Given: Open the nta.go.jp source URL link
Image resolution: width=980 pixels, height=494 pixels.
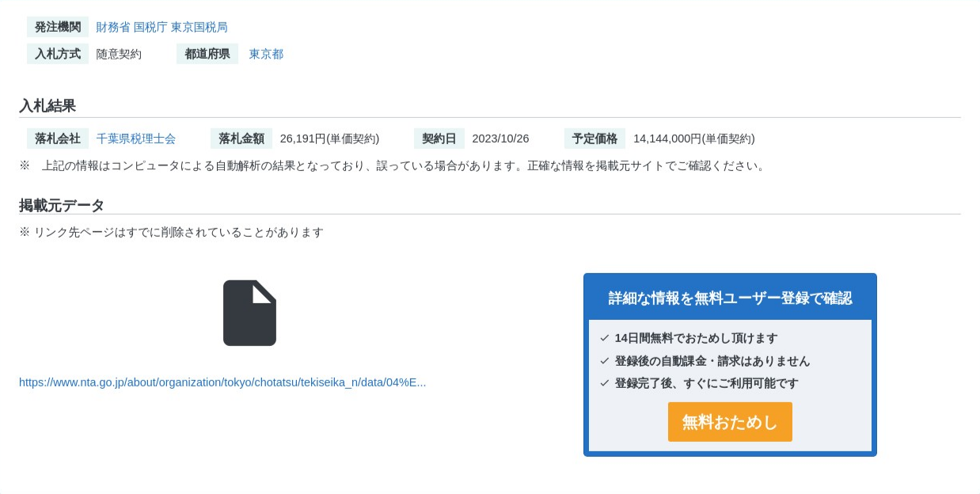Looking at the screenshot, I should (222, 382).
